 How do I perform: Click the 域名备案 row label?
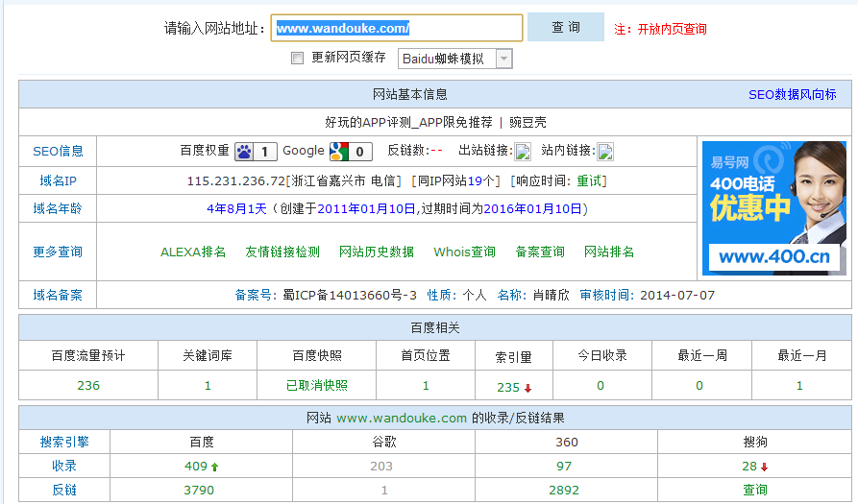click(58, 295)
